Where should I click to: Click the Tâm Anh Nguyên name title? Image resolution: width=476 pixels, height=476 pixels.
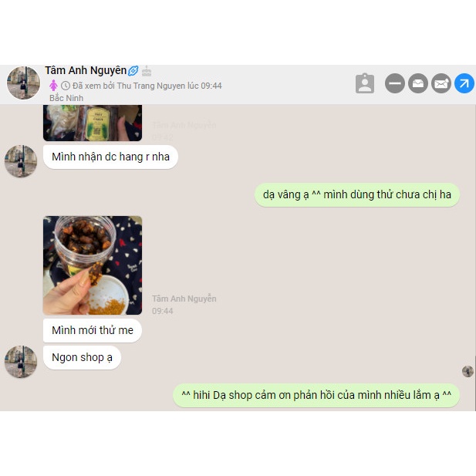point(86,70)
